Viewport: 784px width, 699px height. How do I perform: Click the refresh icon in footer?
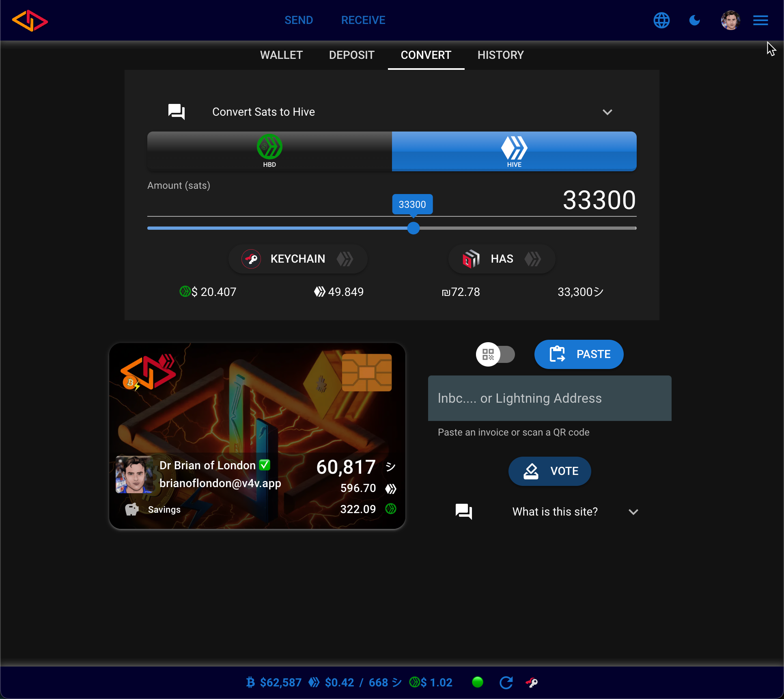[x=506, y=682]
